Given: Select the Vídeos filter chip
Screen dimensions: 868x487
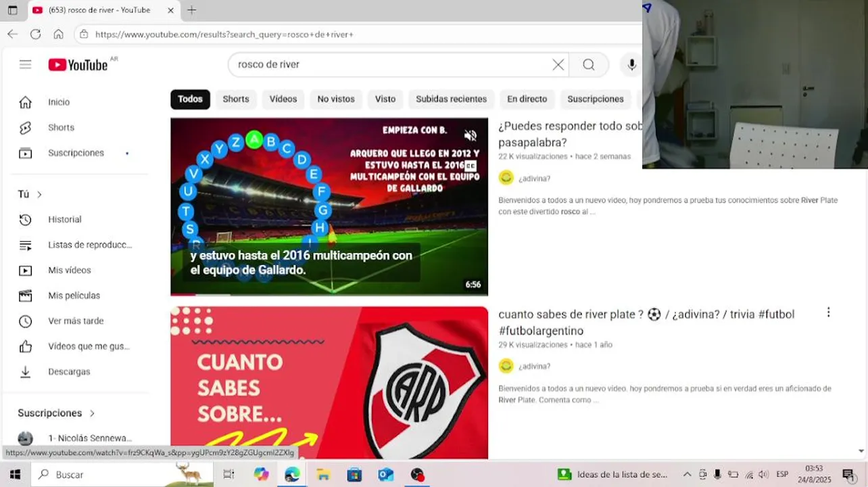Looking at the screenshot, I should coord(283,99).
